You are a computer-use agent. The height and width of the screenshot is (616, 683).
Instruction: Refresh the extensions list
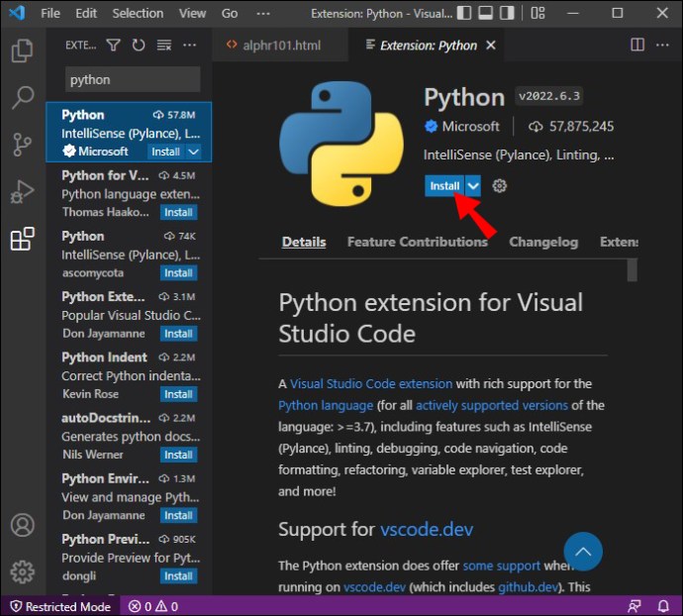[139, 45]
